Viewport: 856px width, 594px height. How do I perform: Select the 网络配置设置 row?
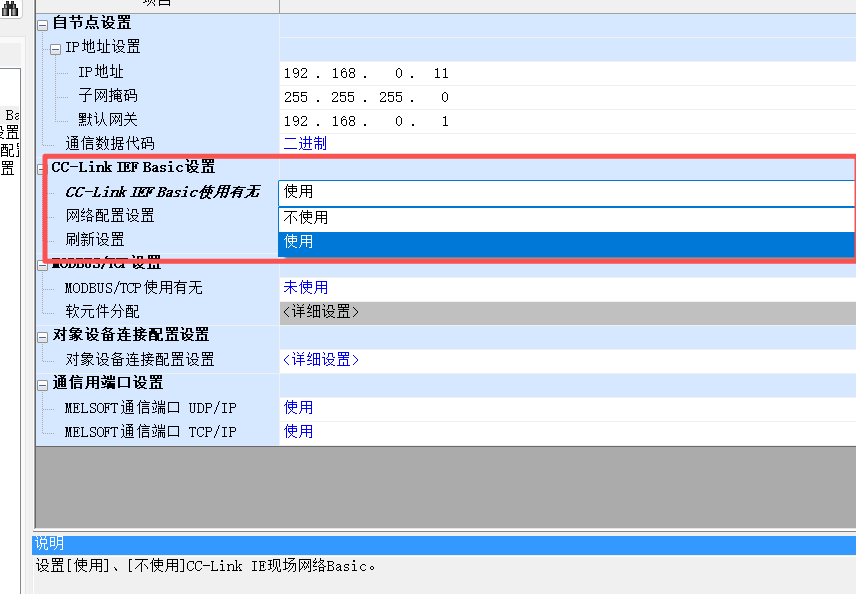click(110, 216)
